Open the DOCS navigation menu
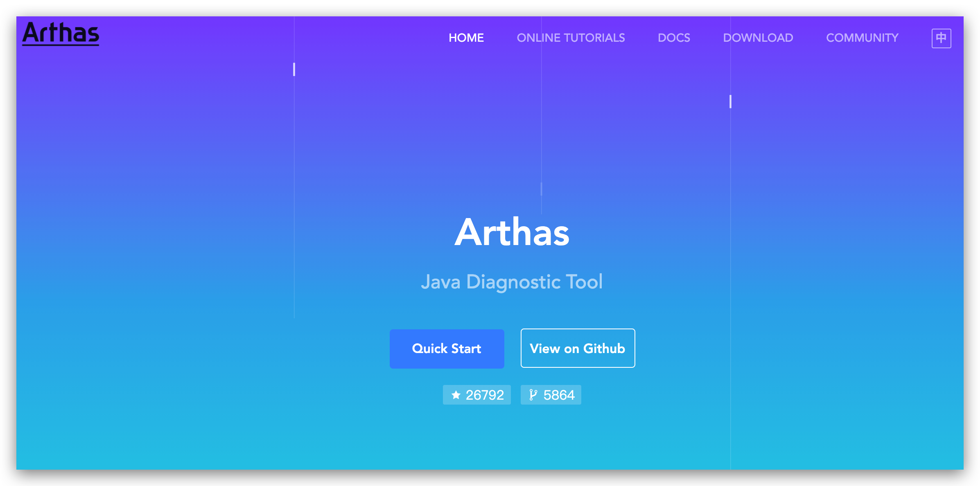This screenshot has width=980, height=486. [x=674, y=38]
